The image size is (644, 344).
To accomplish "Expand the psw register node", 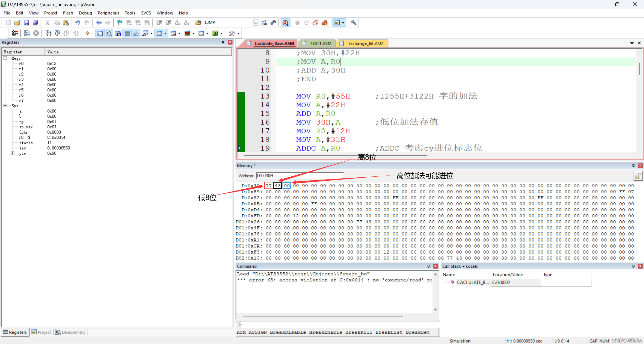I will point(13,153).
